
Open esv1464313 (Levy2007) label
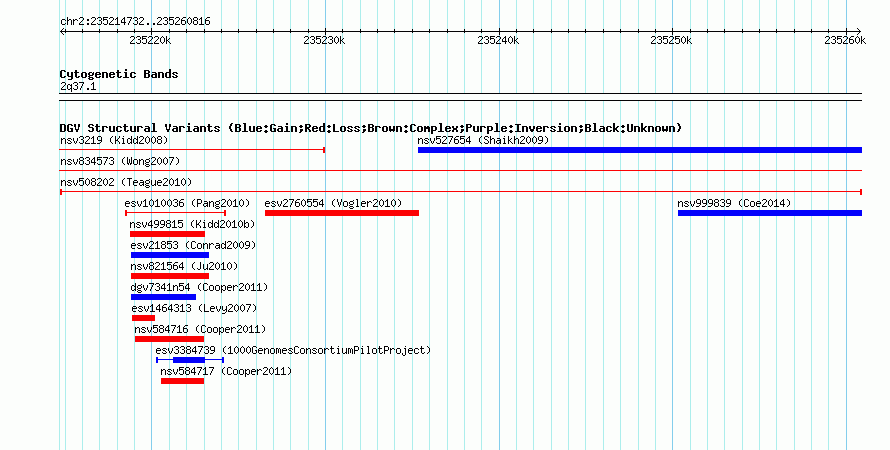click(194, 308)
